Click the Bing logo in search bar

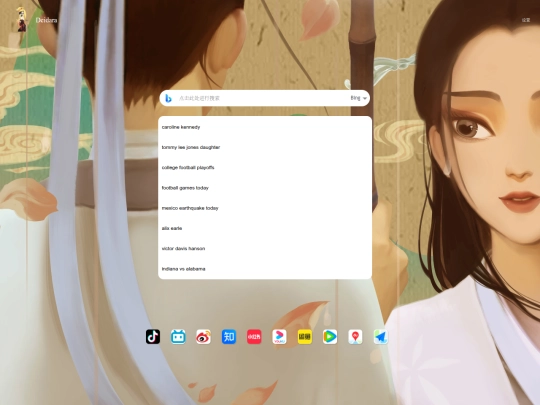pos(168,98)
